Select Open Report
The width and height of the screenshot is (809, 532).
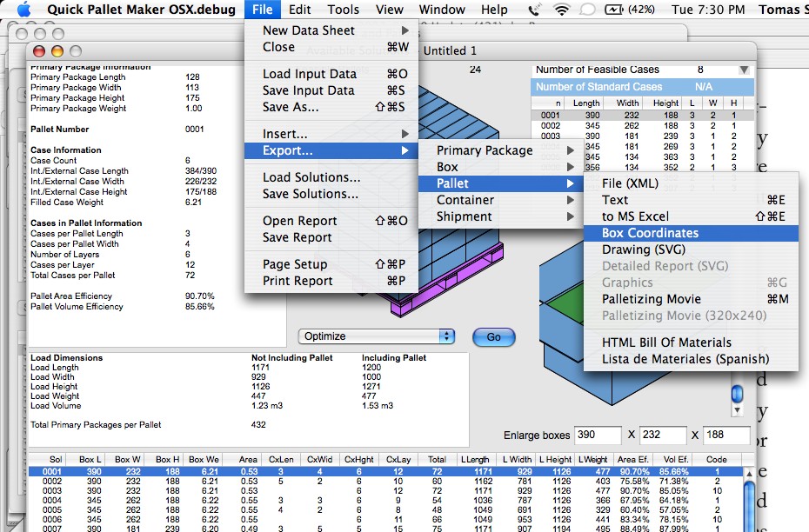click(331, 221)
